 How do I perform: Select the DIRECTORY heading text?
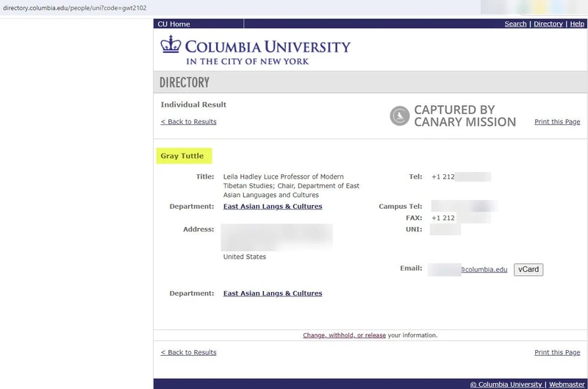[x=184, y=82]
